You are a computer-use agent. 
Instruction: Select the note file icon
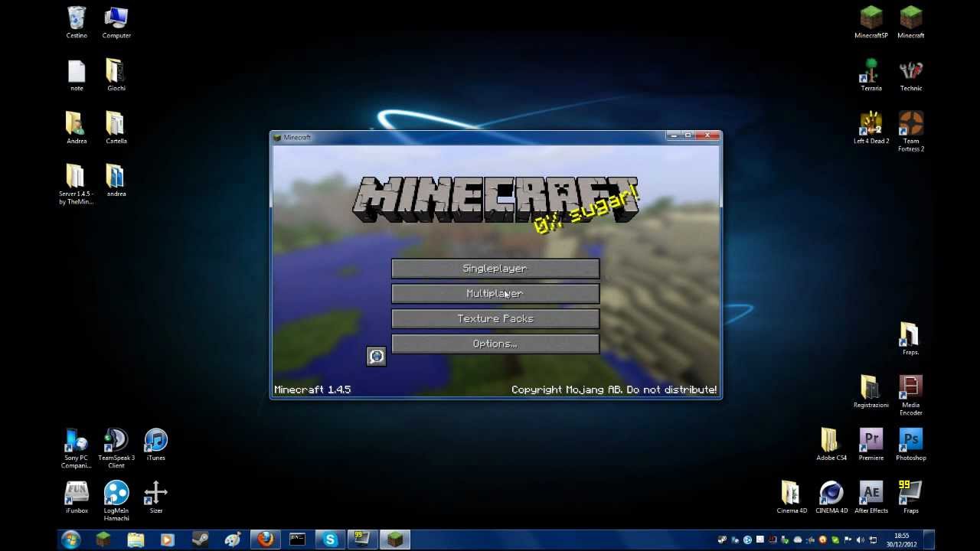click(x=77, y=75)
